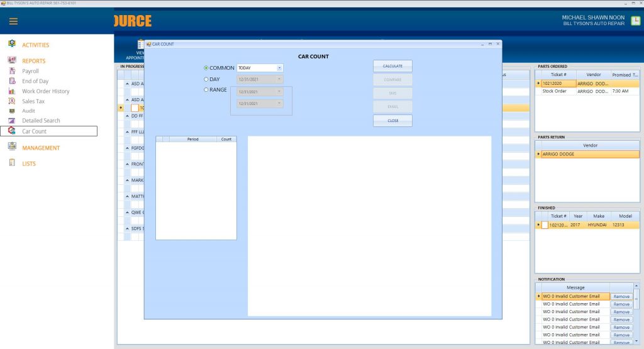Select Car Count in the Reports menu

tap(35, 131)
